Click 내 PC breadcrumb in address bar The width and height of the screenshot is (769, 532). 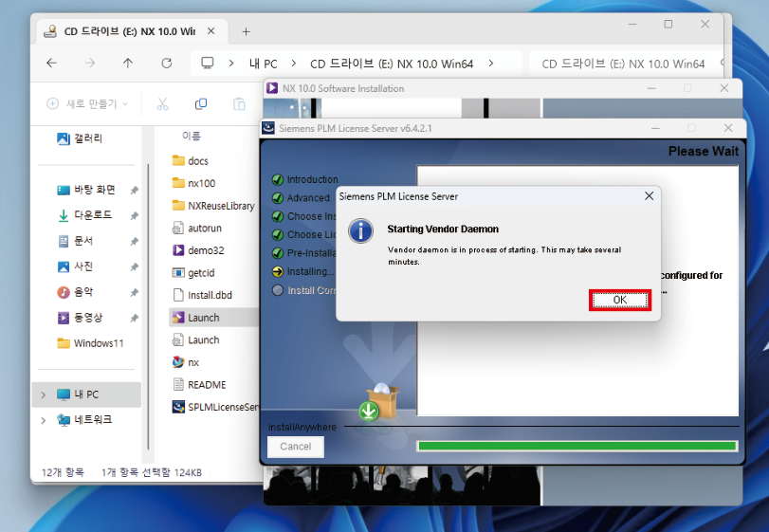pos(264,64)
